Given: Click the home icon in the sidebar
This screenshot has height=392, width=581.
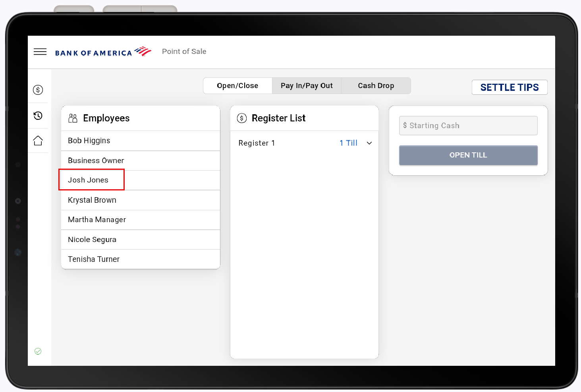Looking at the screenshot, I should click(x=38, y=140).
